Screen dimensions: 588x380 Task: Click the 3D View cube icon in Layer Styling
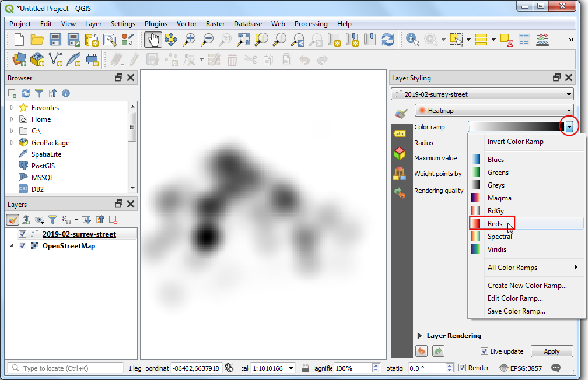tap(400, 153)
